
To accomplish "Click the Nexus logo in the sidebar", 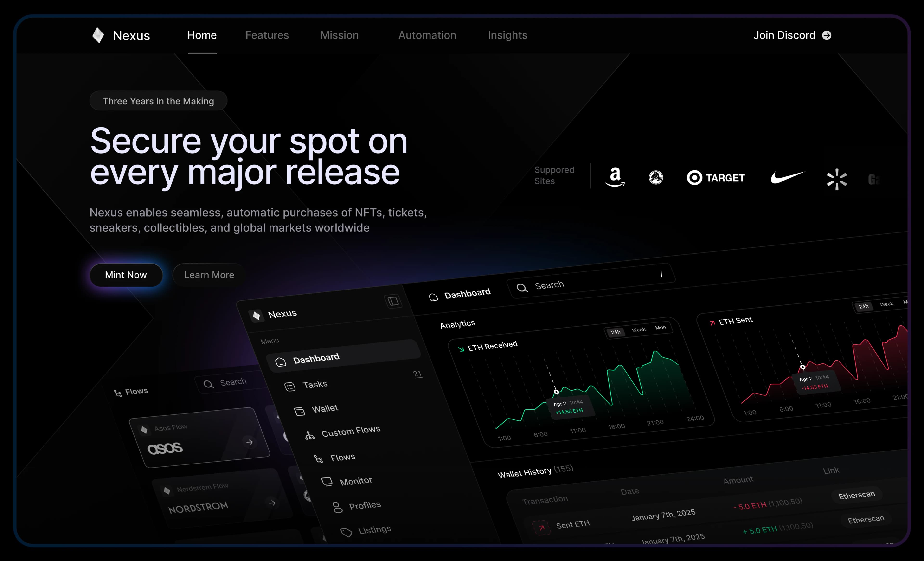I will click(x=257, y=315).
